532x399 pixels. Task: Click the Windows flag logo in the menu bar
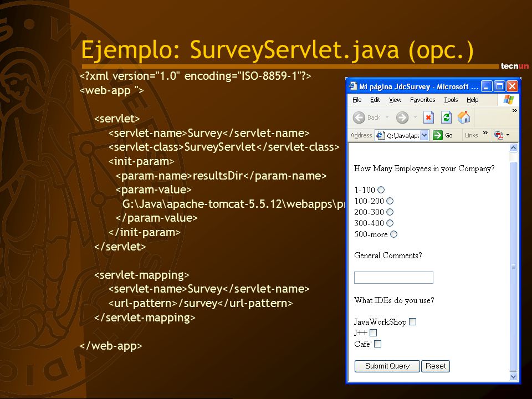tap(509, 100)
